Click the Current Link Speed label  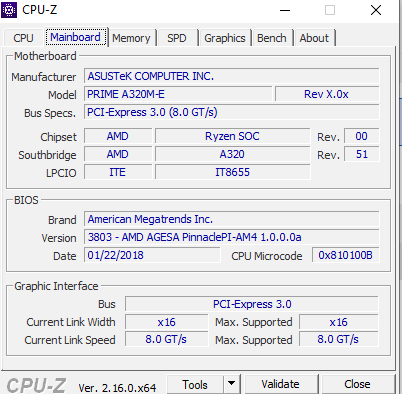tap(70, 340)
